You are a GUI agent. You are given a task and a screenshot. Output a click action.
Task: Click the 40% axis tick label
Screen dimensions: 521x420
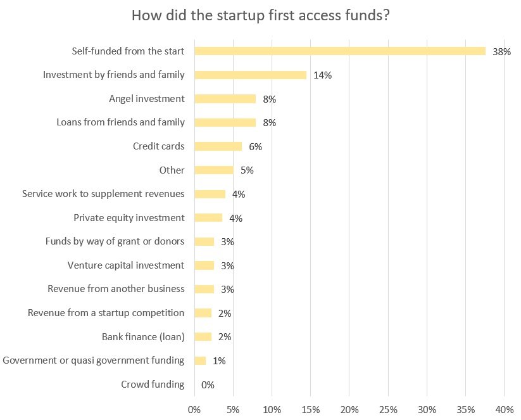505,410
